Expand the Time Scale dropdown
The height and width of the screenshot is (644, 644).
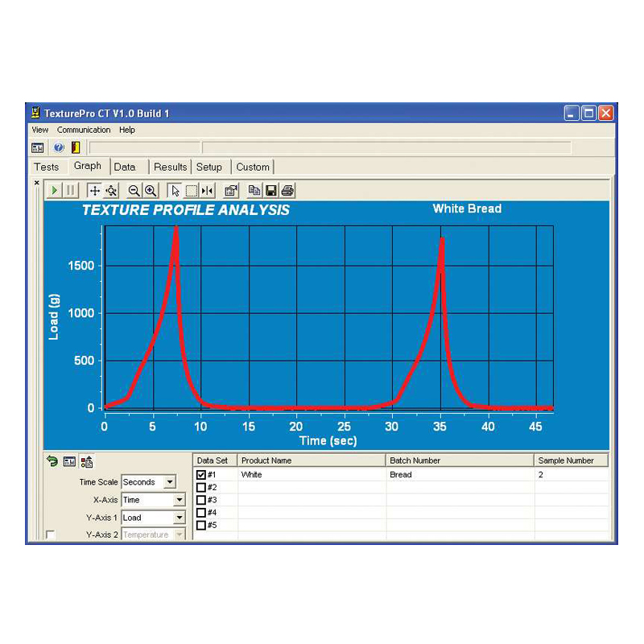[x=169, y=482]
